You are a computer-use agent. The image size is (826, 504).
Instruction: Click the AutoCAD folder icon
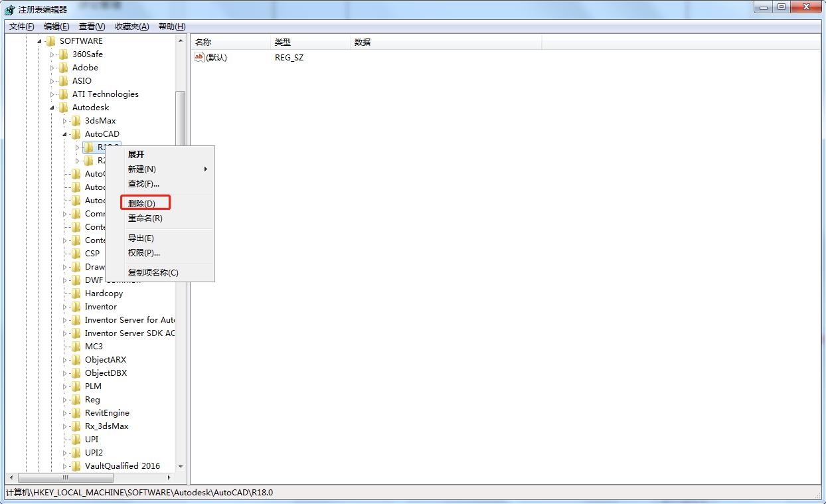(76, 134)
